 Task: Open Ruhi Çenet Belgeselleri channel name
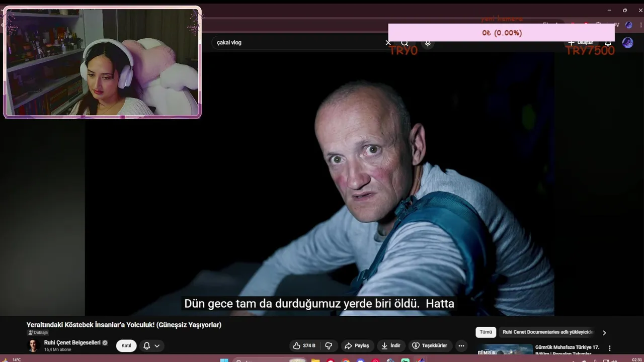72,342
